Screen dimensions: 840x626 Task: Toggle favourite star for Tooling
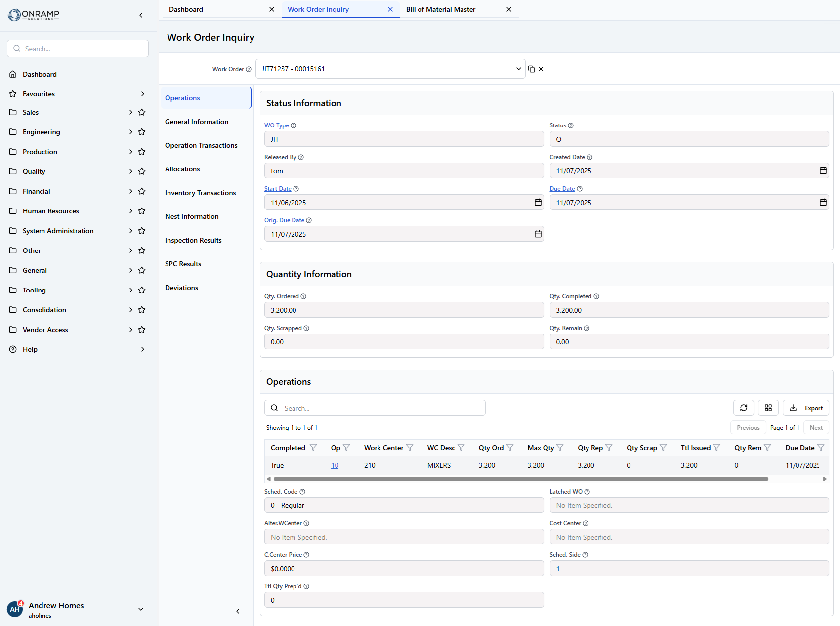pos(142,290)
